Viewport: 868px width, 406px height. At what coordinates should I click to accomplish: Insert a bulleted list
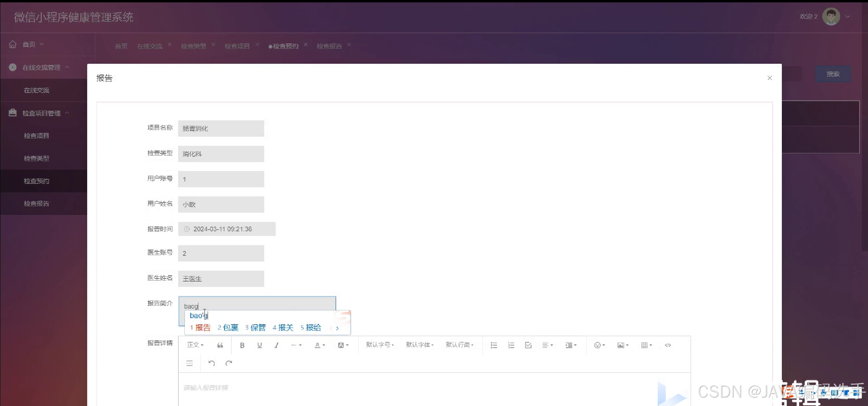coord(494,345)
